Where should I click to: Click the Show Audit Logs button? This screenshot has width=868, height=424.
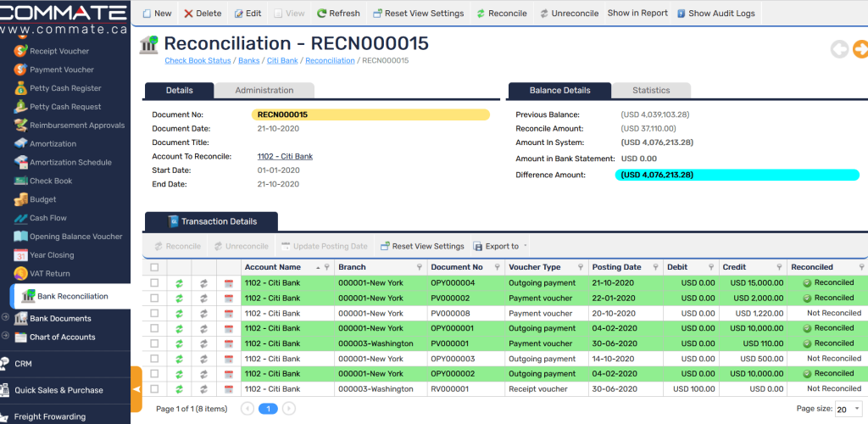click(715, 14)
